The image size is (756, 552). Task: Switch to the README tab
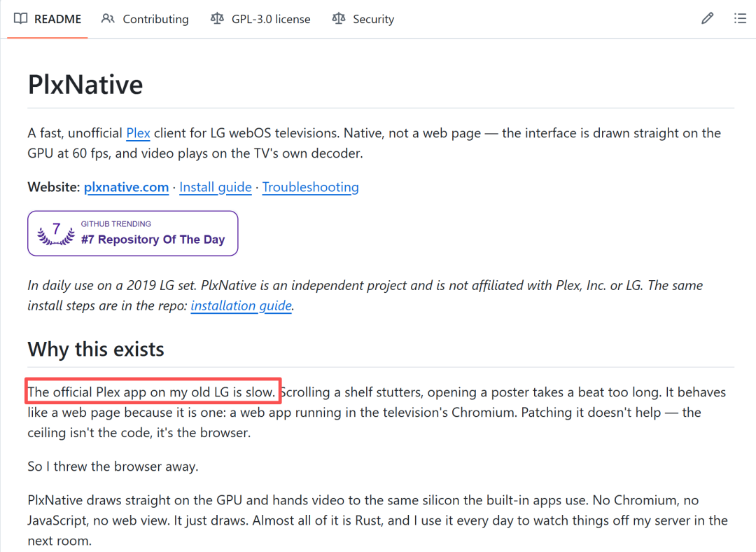[x=48, y=19]
